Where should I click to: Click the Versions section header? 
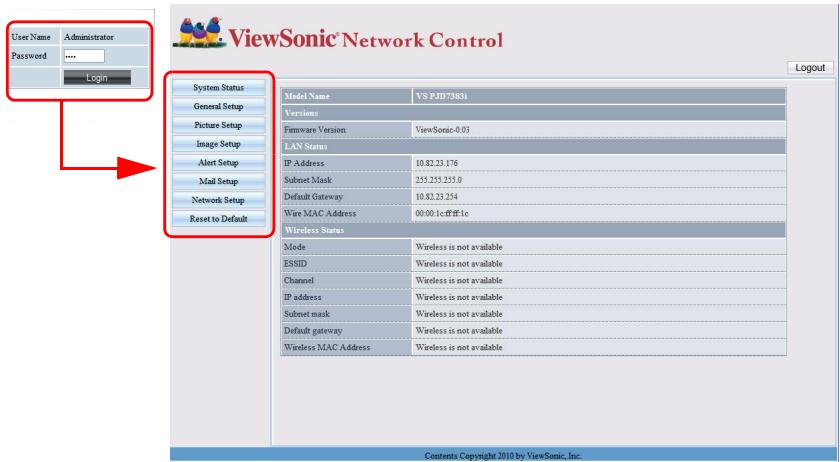(301, 113)
